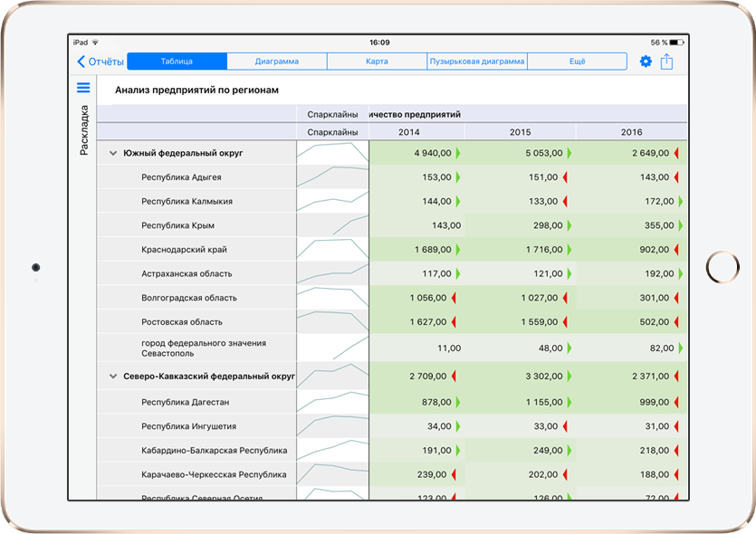Tap the Краснодарский край sparkline
The image size is (756, 534).
pos(332,249)
